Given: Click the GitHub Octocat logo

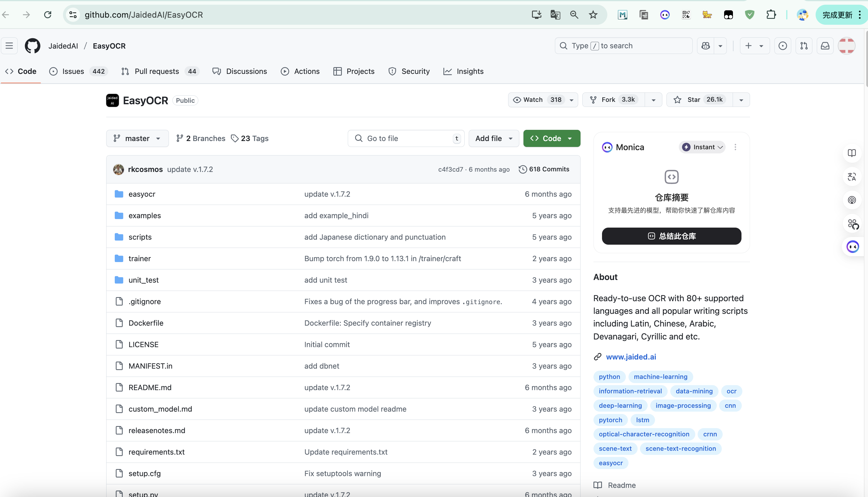Looking at the screenshot, I should click(32, 46).
